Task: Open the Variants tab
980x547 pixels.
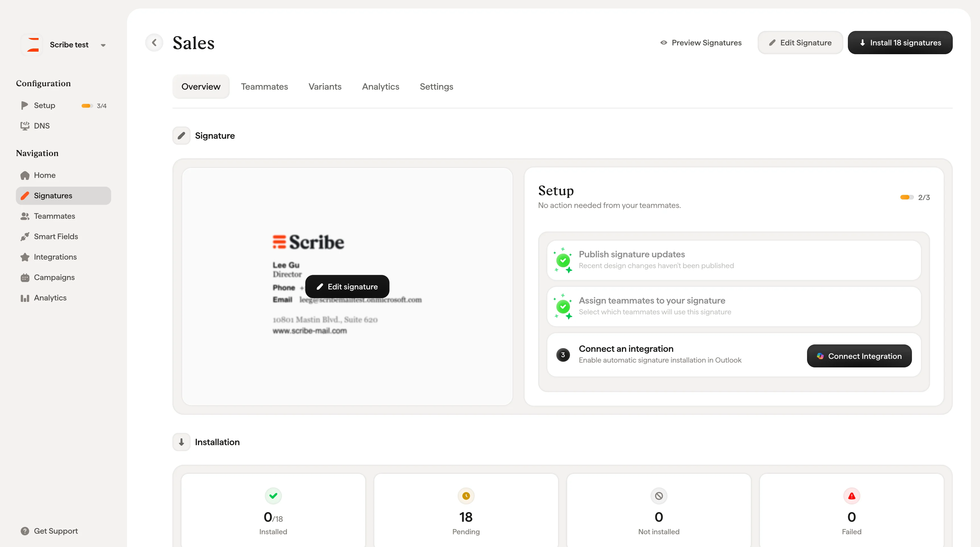Action: click(325, 87)
